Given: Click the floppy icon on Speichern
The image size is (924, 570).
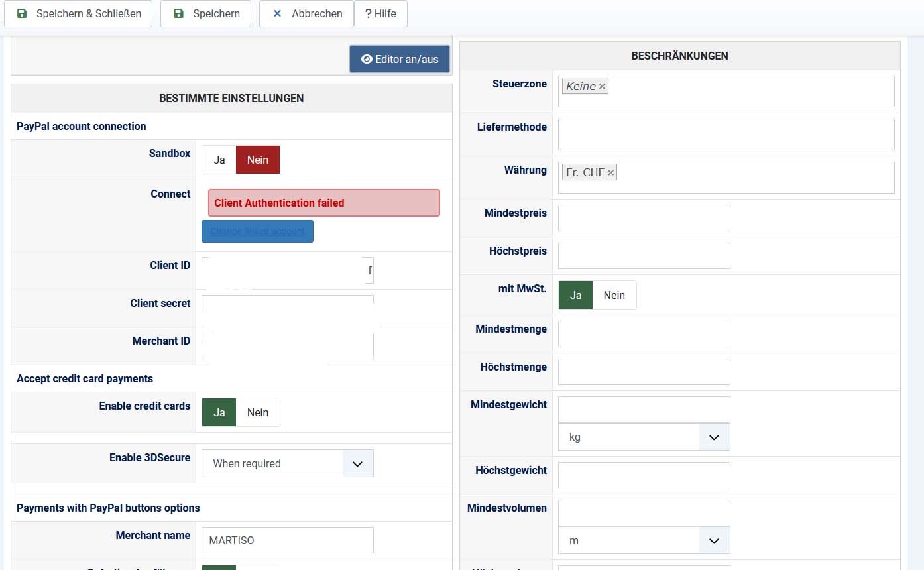Looking at the screenshot, I should click(178, 13).
